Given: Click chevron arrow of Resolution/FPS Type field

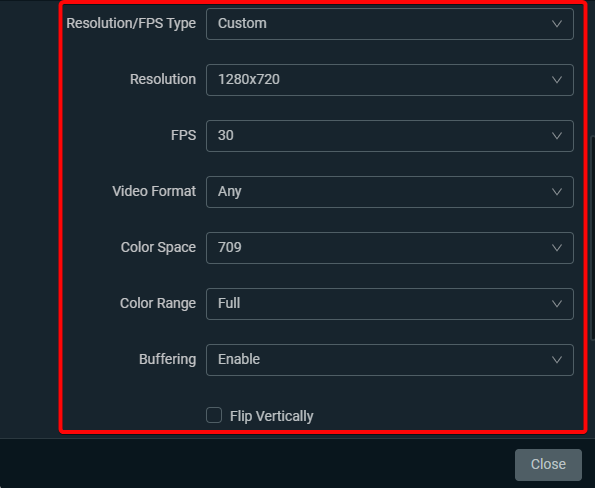Looking at the screenshot, I should tap(557, 24).
